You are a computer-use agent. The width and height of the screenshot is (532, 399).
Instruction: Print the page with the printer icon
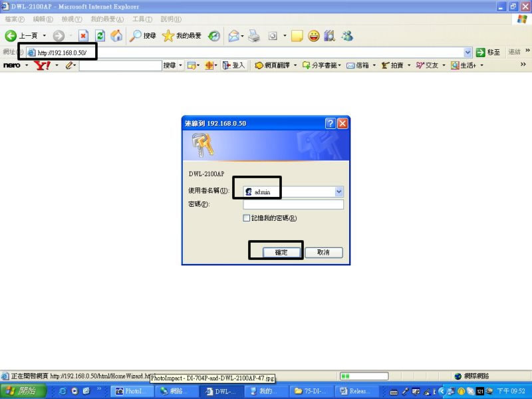254,36
